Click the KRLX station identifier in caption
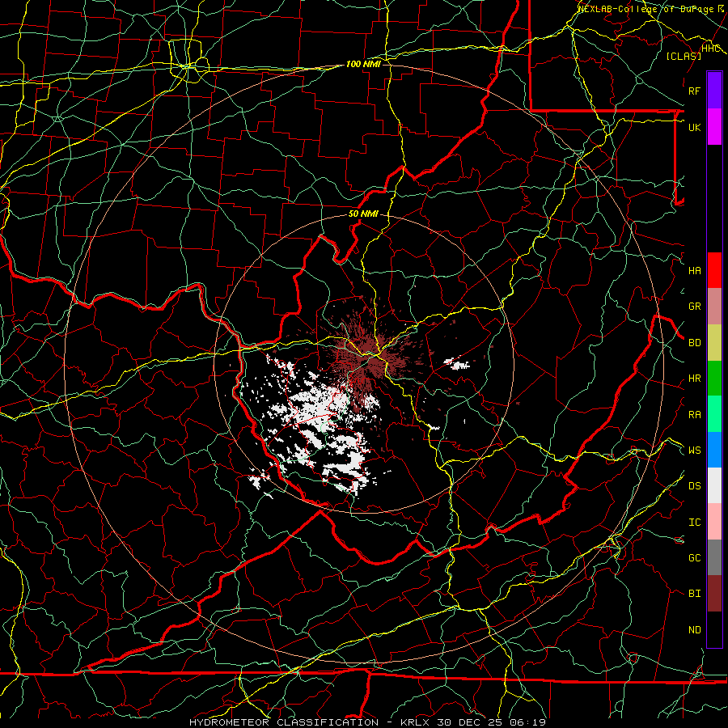Image resolution: width=728 pixels, height=728 pixels. (x=415, y=722)
